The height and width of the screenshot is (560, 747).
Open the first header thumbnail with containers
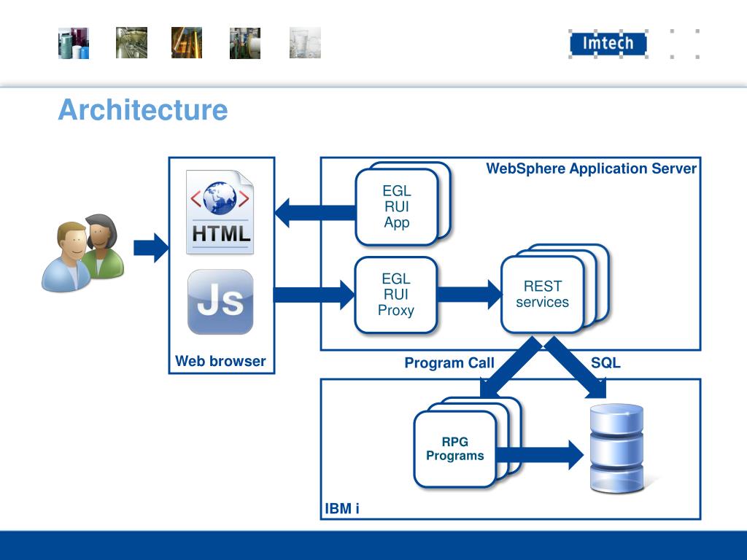click(x=74, y=43)
